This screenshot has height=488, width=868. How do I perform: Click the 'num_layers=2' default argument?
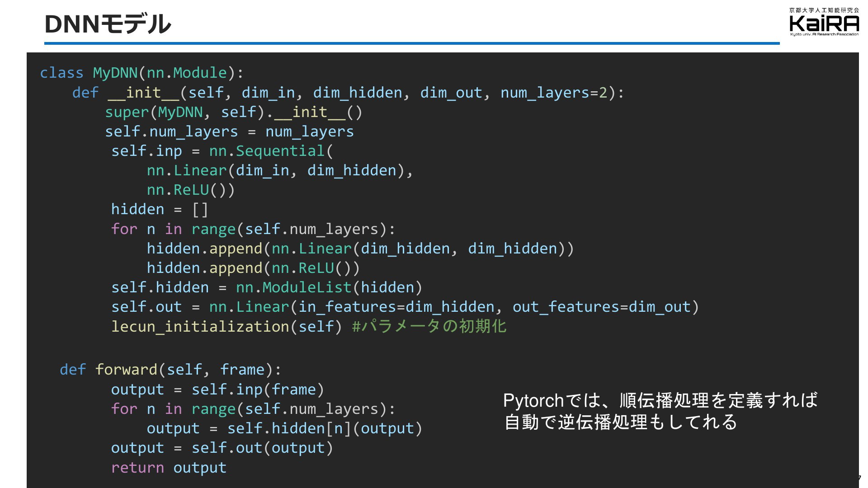pos(554,93)
